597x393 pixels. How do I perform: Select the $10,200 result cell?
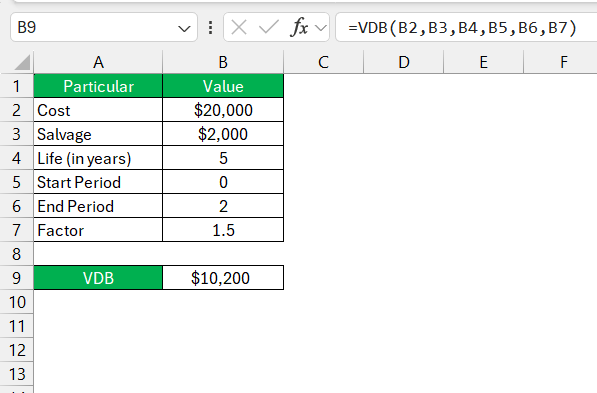point(223,278)
